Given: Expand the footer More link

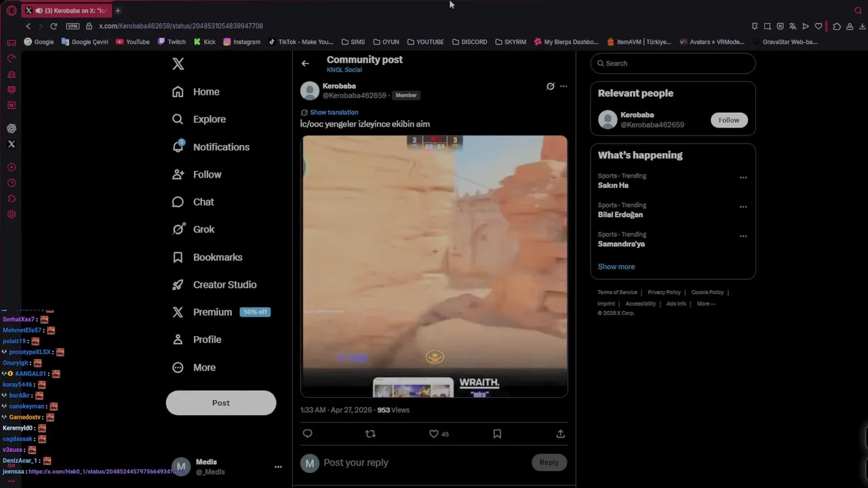Looking at the screenshot, I should coord(706,304).
